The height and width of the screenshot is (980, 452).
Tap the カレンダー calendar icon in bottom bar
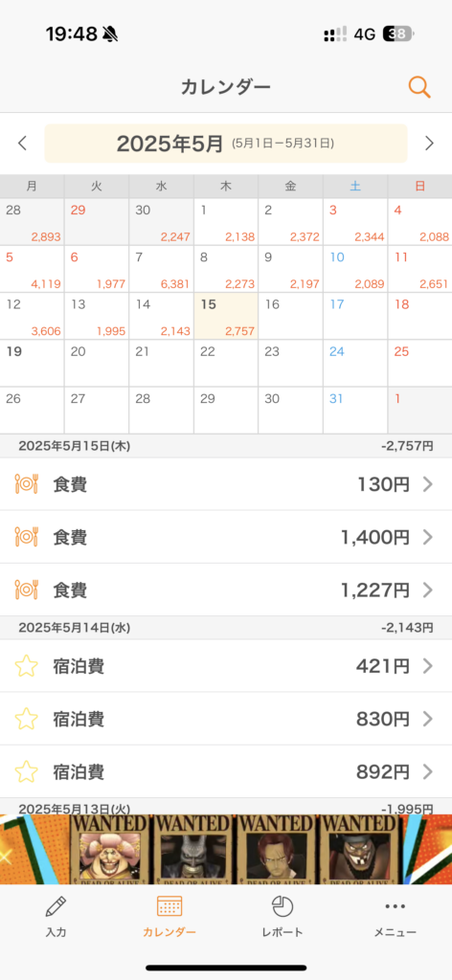tap(169, 905)
